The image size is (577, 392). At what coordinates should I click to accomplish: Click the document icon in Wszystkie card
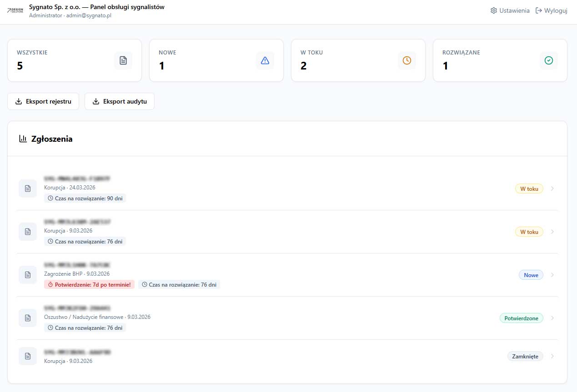(x=123, y=60)
